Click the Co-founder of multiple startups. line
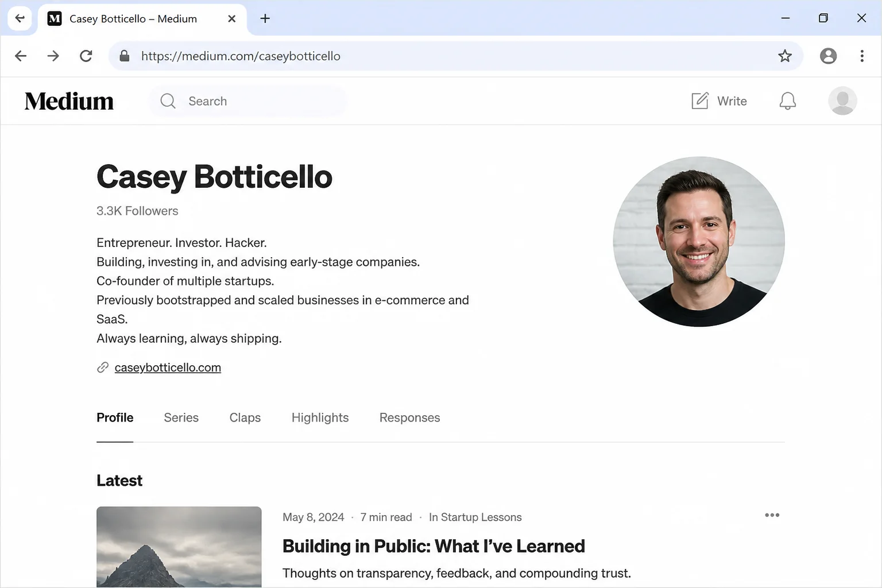Image resolution: width=882 pixels, height=588 pixels. 185,281
